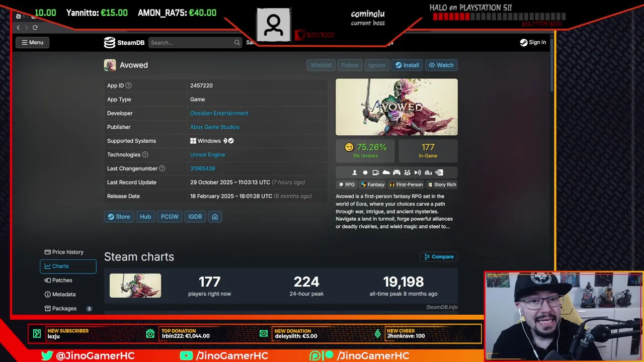Click the SteamDB logo in the header
644x362 pixels.
click(x=124, y=43)
